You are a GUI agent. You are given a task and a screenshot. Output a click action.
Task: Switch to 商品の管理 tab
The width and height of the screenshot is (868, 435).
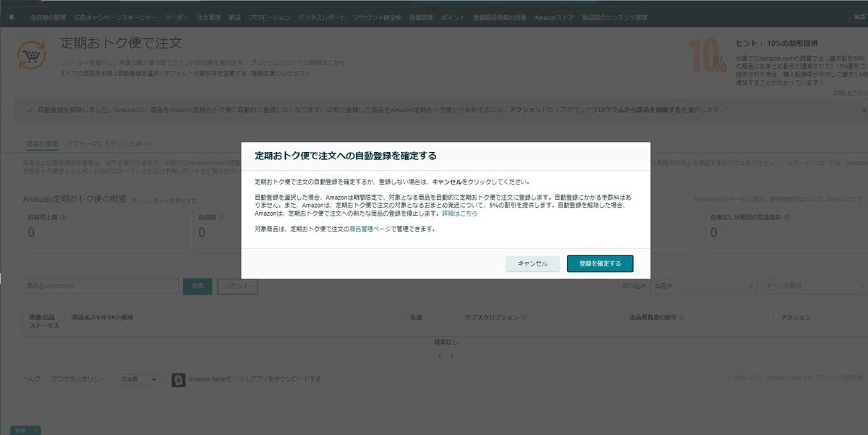(x=41, y=143)
